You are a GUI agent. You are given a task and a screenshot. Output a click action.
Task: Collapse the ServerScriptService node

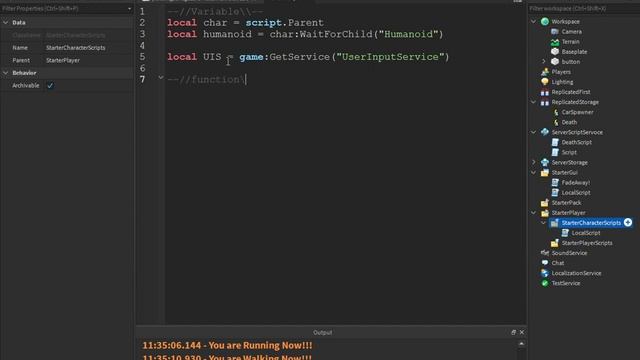tap(533, 132)
